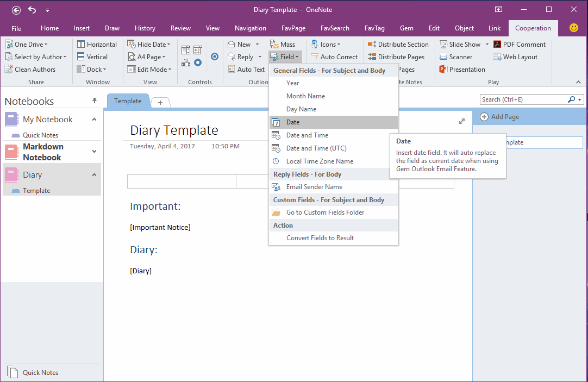Insert the Date and Time (UTC) field
This screenshot has width=588, height=382.
(333, 148)
